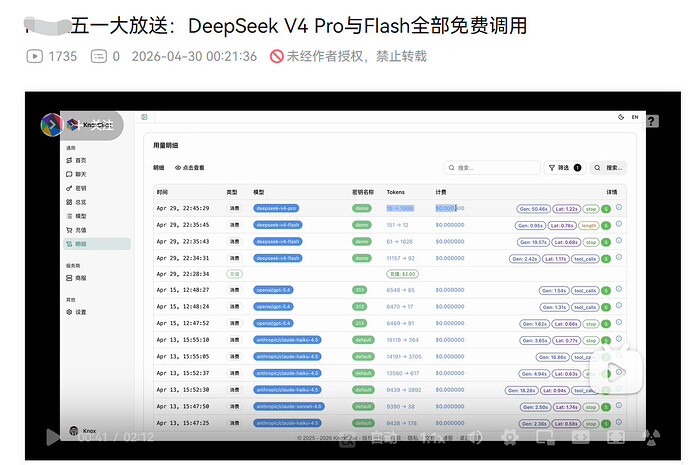Open the 自动 video quality selector
Image resolution: width=690 pixels, height=465 pixels.
click(384, 438)
